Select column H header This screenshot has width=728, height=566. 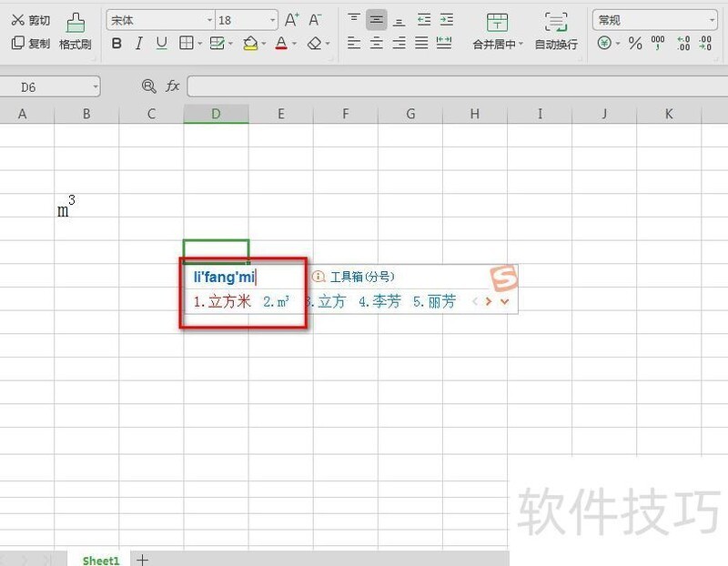click(x=474, y=114)
